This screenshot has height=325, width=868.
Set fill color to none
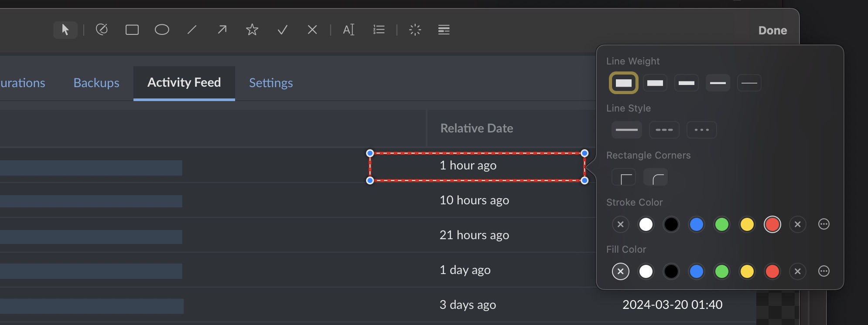tap(621, 271)
